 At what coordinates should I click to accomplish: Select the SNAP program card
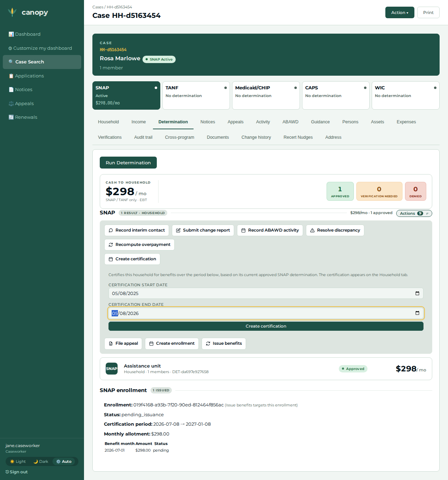tap(126, 95)
